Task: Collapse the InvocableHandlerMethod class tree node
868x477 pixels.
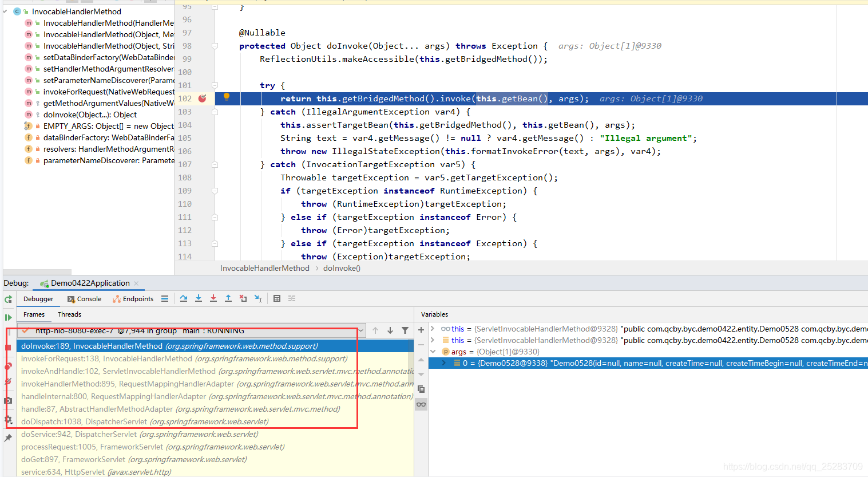Action: tap(5, 11)
